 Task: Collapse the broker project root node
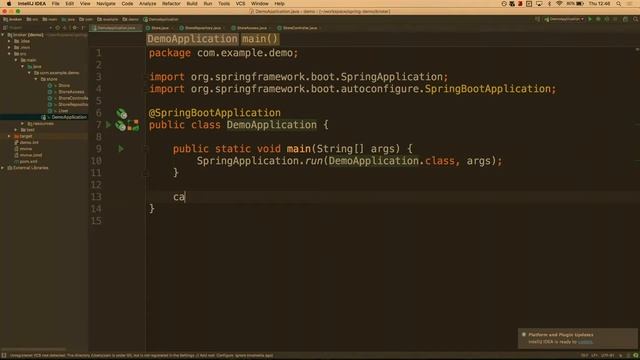pyautogui.click(x=3, y=35)
